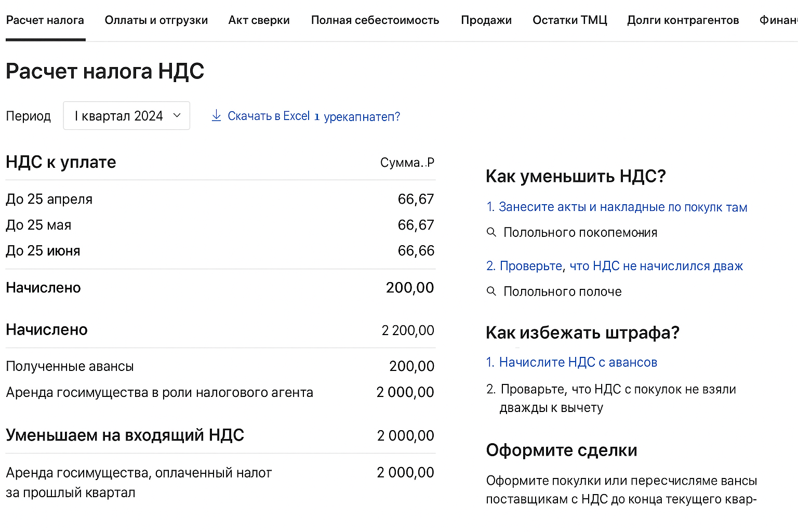The height and width of the screenshot is (532, 798).
Task: Click the "До 25 апреля" payment row
Action: [x=49, y=199]
